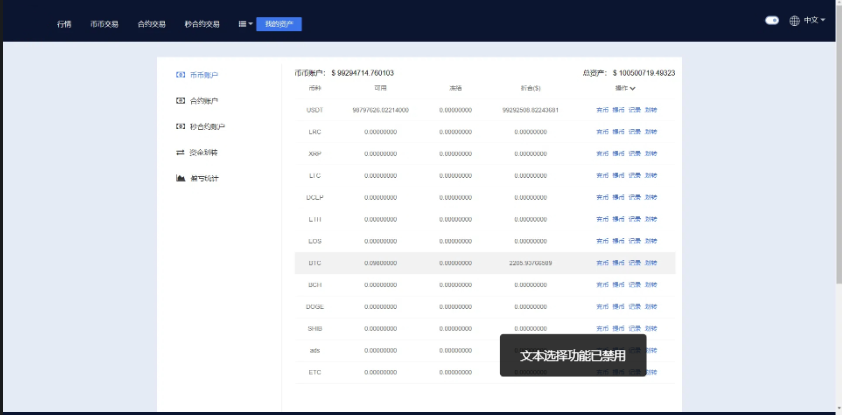The image size is (842, 415).
Task: Click the XRP currency cell
Action: 315,154
